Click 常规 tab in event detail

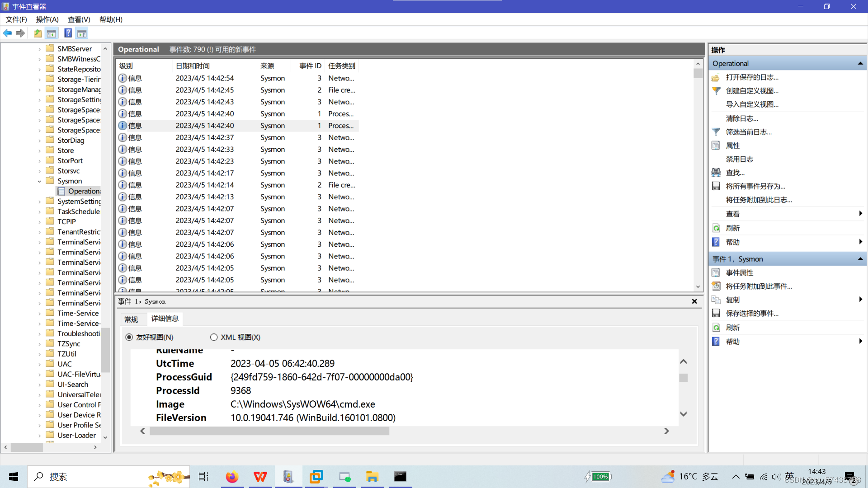pos(131,319)
